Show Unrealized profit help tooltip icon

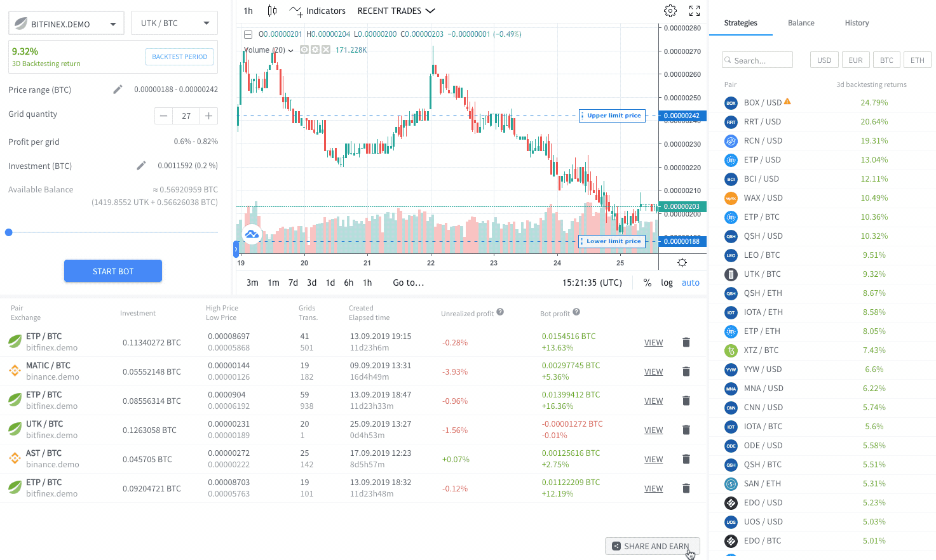[500, 312]
